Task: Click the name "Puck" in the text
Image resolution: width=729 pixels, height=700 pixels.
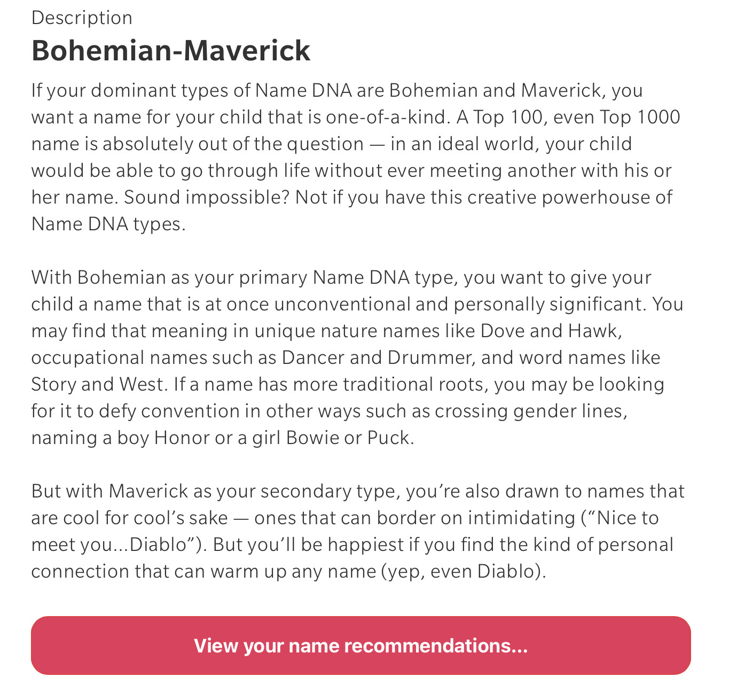Action: tap(388, 438)
